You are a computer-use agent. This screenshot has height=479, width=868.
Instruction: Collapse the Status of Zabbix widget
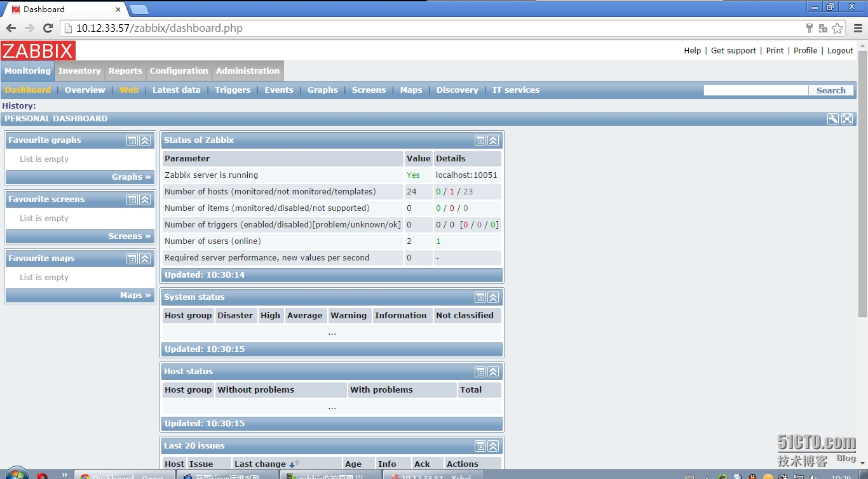tap(493, 140)
